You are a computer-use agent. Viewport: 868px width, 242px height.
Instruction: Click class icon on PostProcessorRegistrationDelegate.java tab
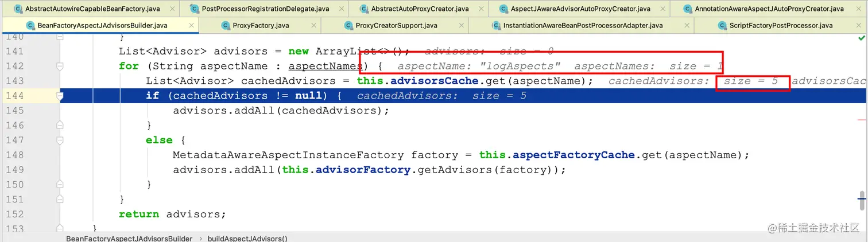pyautogui.click(x=195, y=9)
